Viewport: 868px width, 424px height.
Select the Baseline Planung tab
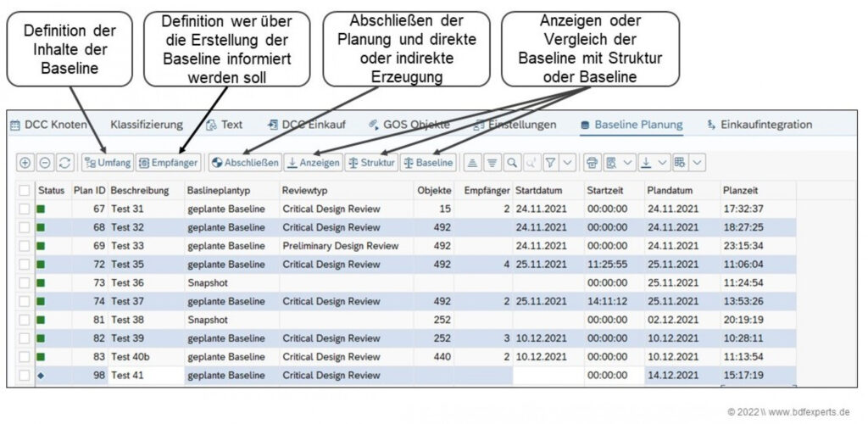click(x=632, y=125)
